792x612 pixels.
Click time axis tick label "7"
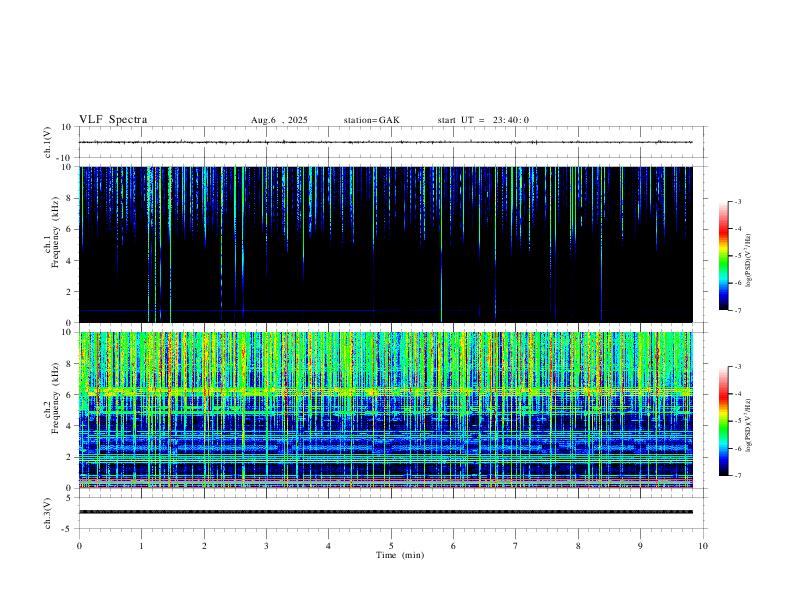[x=516, y=546]
